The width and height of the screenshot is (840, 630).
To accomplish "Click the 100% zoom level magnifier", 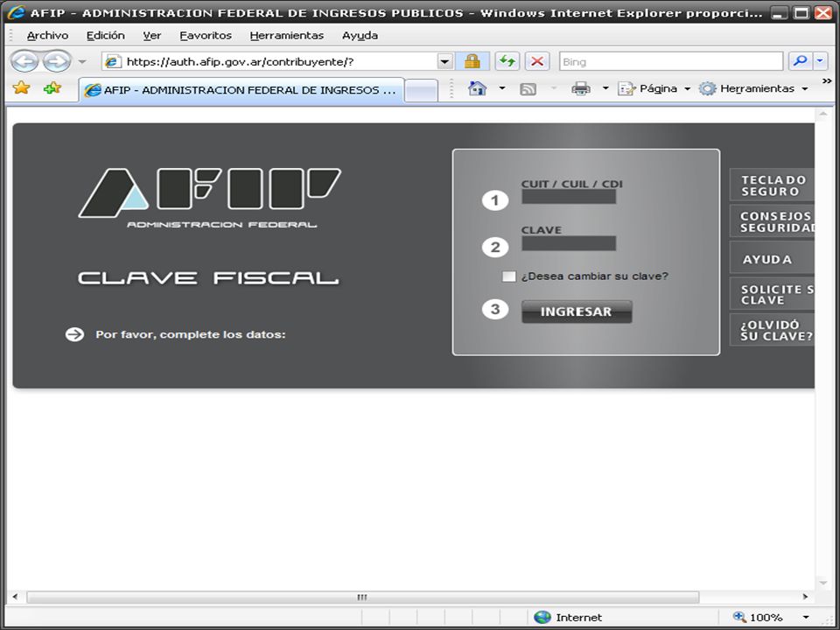I will (x=740, y=617).
